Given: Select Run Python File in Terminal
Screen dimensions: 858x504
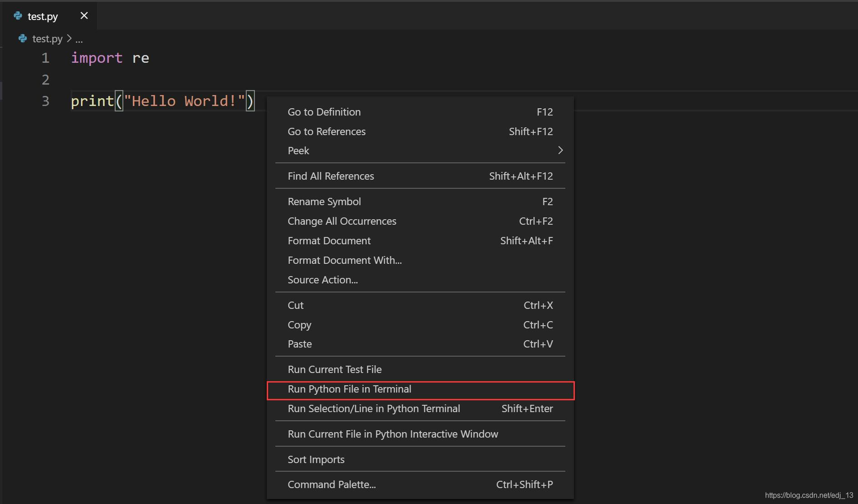Looking at the screenshot, I should click(x=349, y=389).
